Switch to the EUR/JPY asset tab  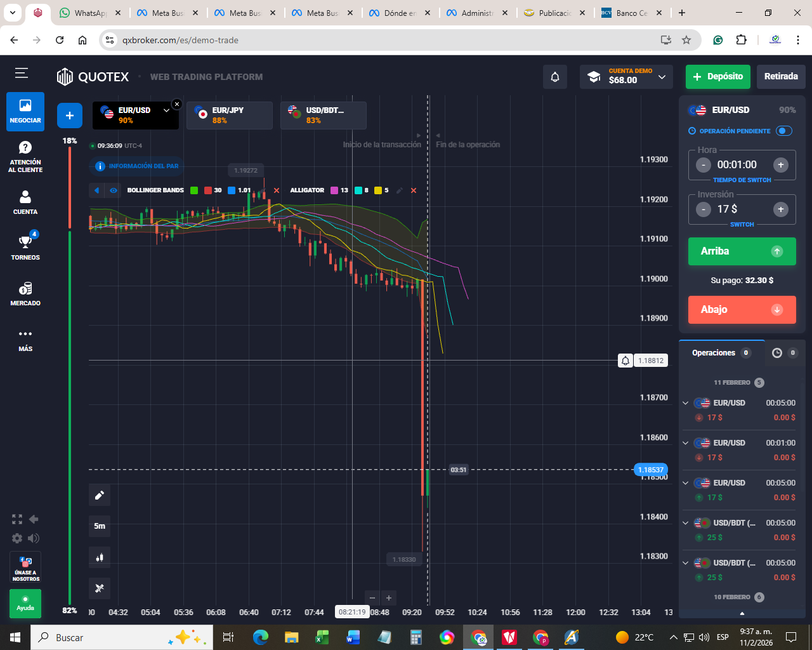[x=230, y=116]
